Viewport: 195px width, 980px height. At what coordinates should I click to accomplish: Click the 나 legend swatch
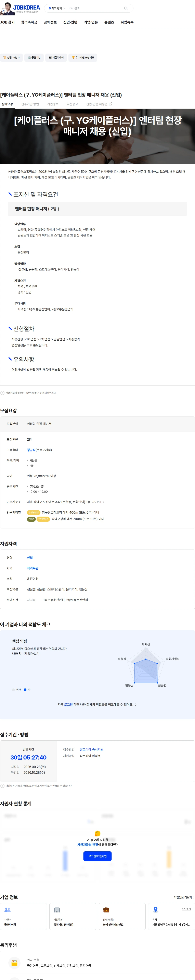point(25,689)
